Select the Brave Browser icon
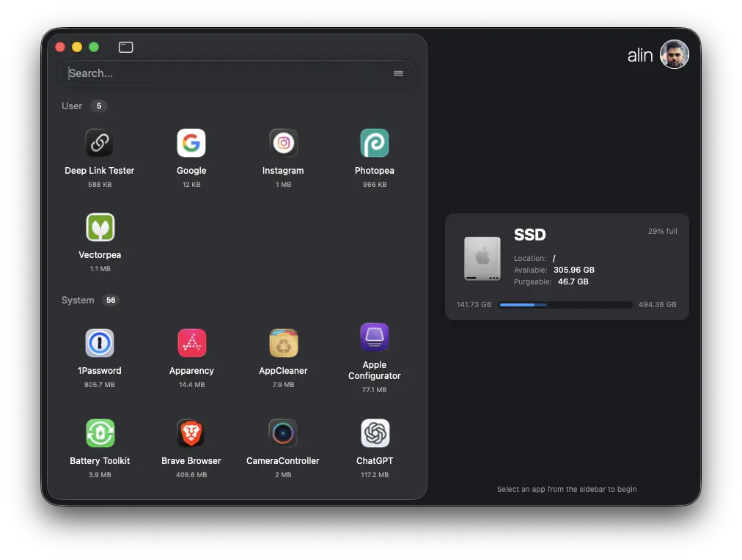 point(191,434)
